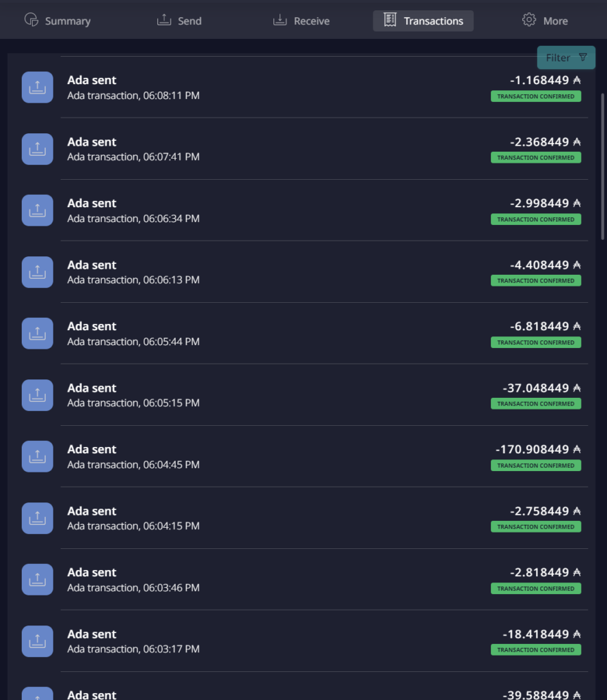The image size is (607, 700).
Task: Click the funnel icon on the Filter button
Action: tap(583, 57)
